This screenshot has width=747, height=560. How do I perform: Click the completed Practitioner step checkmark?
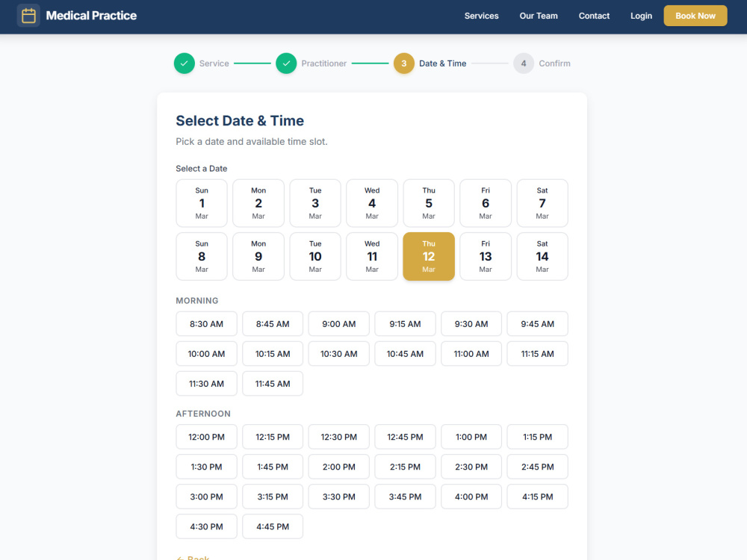(286, 63)
